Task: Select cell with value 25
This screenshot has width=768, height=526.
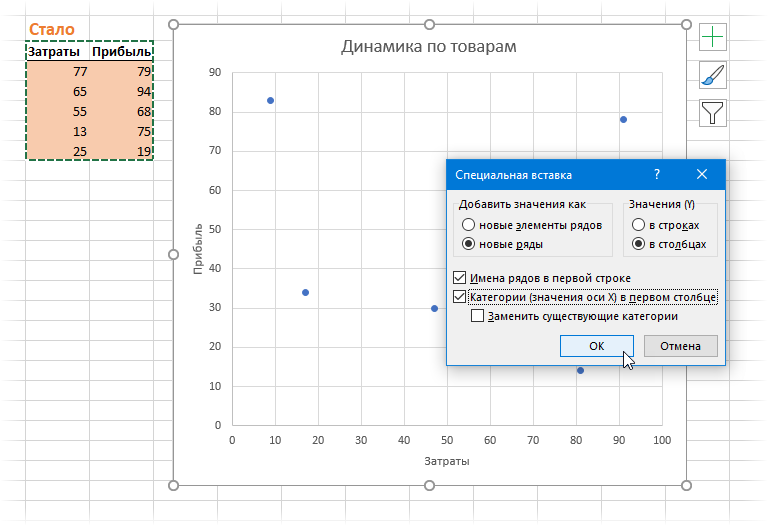Action: coord(58,152)
